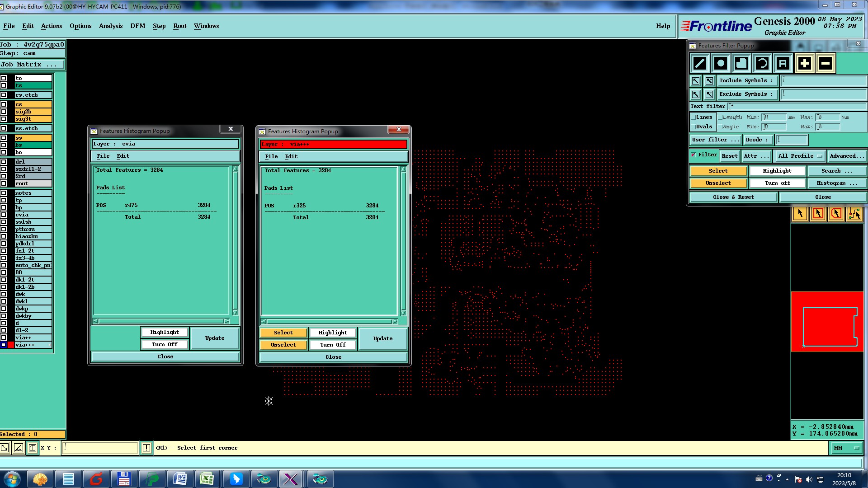Click the grid snap icon left of X Y

click(x=33, y=448)
